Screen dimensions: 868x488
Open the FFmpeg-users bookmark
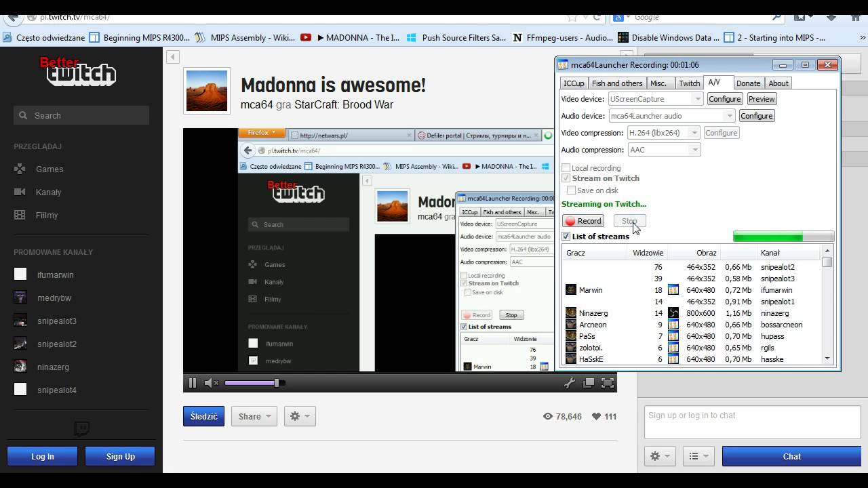click(x=564, y=37)
